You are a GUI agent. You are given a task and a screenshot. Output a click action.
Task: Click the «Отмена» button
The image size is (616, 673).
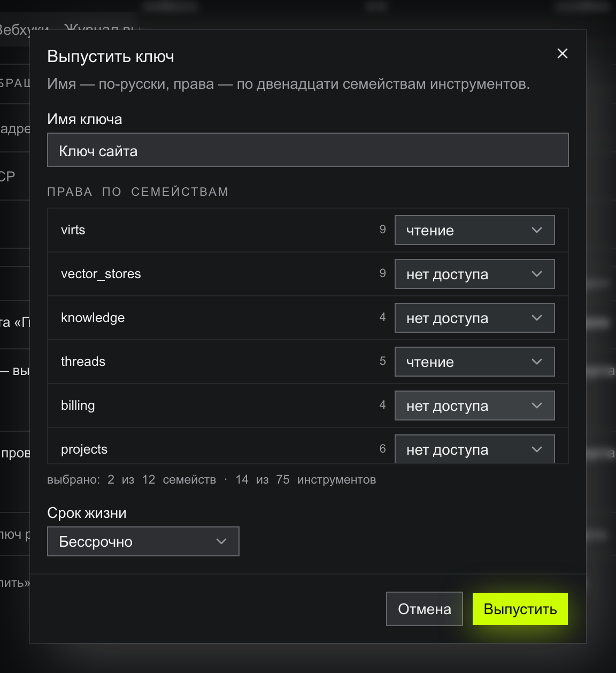coord(425,609)
